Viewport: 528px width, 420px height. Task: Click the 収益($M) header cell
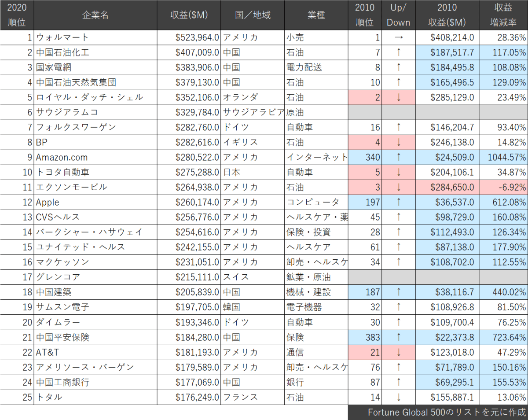189,15
